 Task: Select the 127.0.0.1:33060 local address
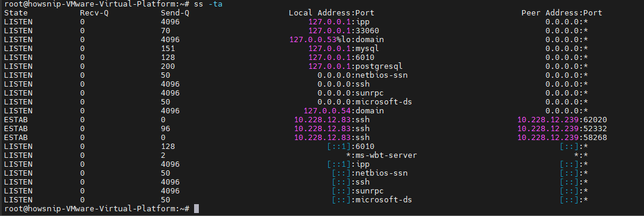pos(344,31)
